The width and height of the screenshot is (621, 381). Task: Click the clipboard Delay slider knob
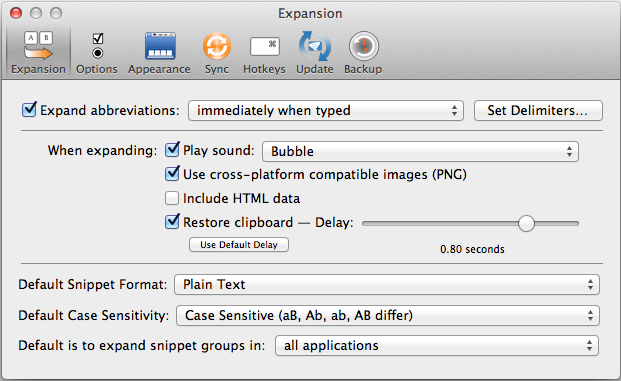[x=526, y=223]
